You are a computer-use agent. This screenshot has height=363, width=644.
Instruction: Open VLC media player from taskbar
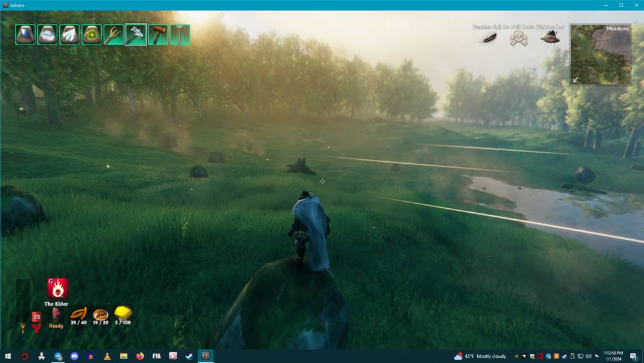(x=107, y=356)
